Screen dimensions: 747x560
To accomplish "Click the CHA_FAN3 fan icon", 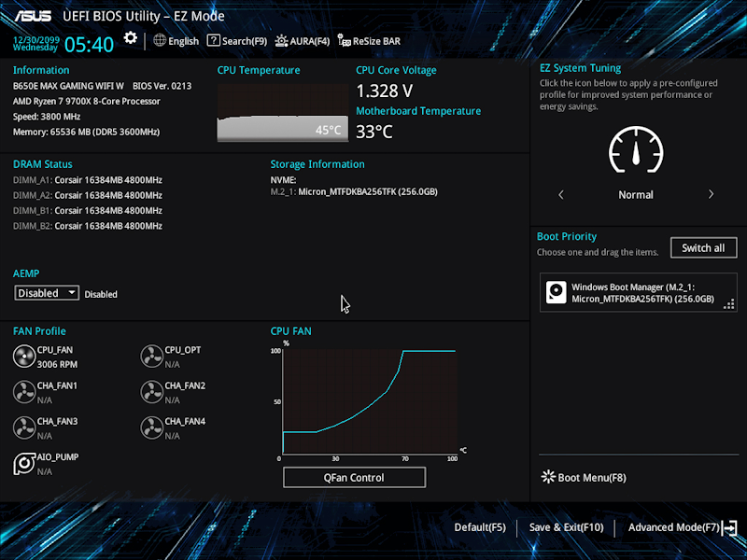I will (25, 427).
